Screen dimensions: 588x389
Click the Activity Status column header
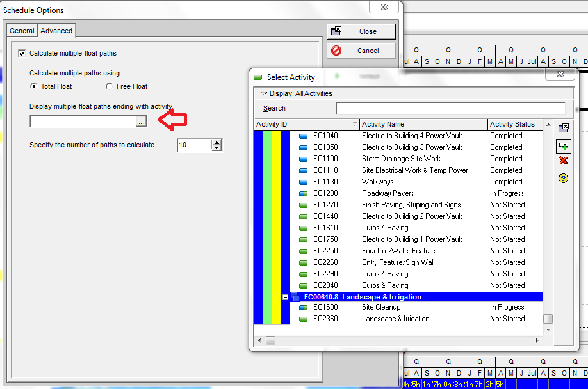[515, 124]
